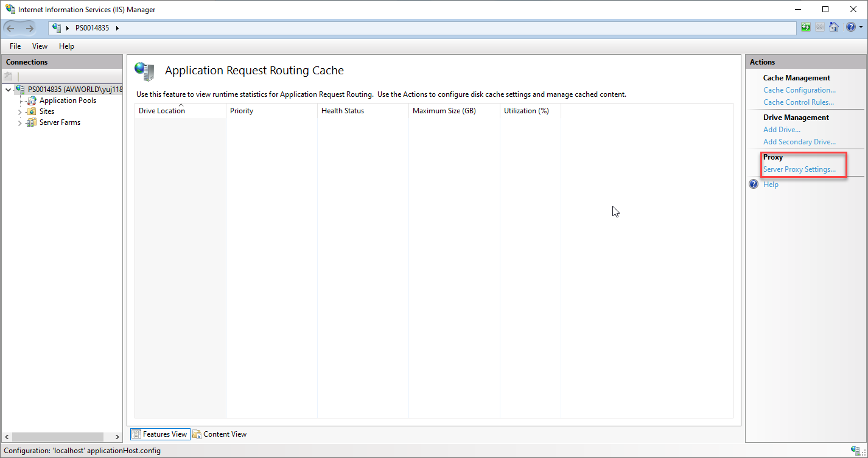Click the forward navigation arrow

coord(30,28)
